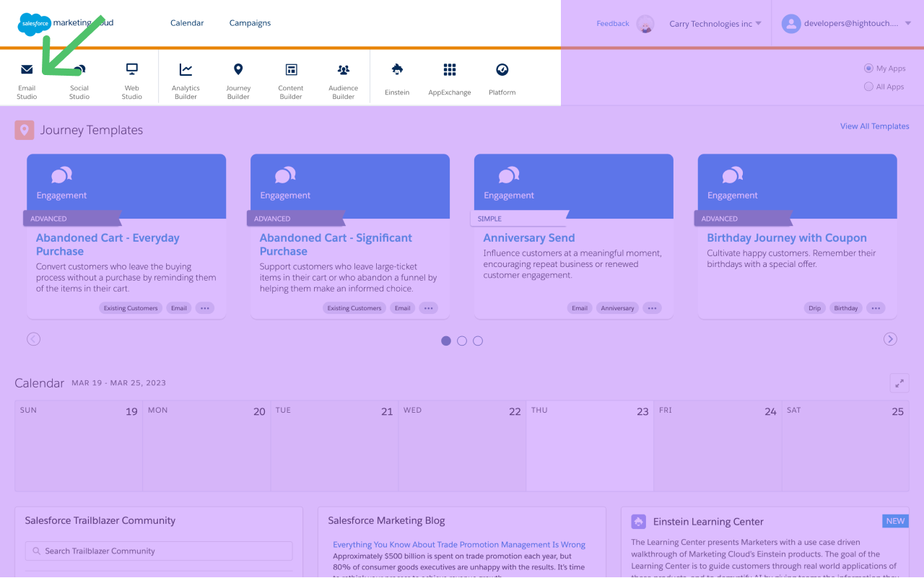The width and height of the screenshot is (924, 578).
Task: Show more tags on Abandoned Cart Everyday card
Action: click(x=205, y=308)
